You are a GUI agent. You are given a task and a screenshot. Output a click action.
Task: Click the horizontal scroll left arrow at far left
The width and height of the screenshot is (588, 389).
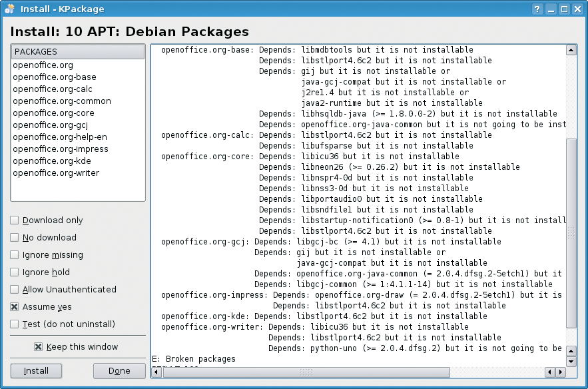click(156, 372)
